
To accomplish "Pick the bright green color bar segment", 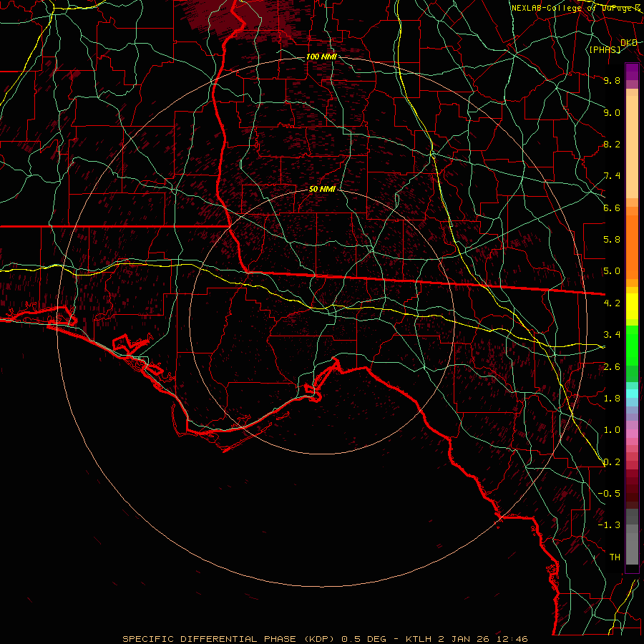I will (x=632, y=346).
